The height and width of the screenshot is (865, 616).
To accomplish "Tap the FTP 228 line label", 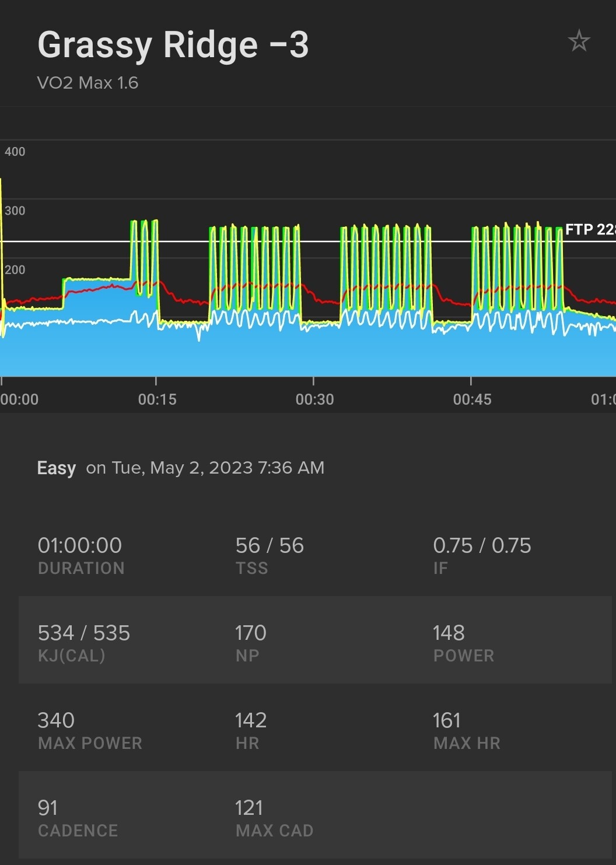I will [590, 230].
